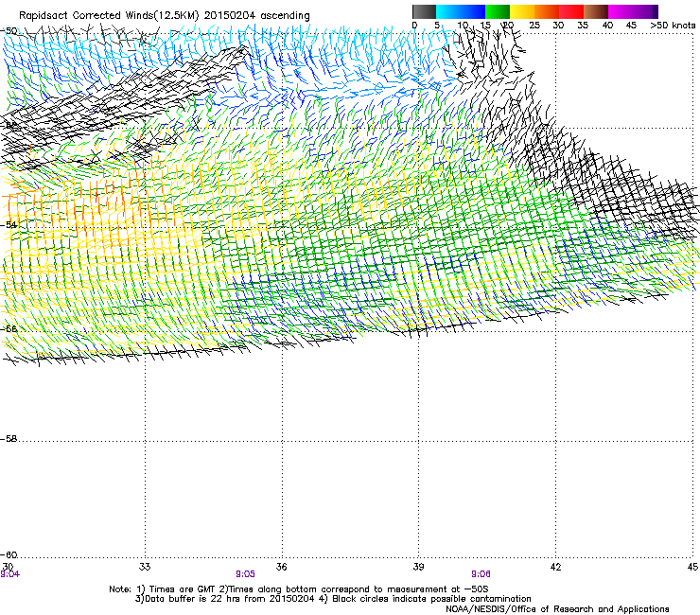700x615 pixels.
Task: Click the '-54' latitude axis label
Action: point(9,224)
